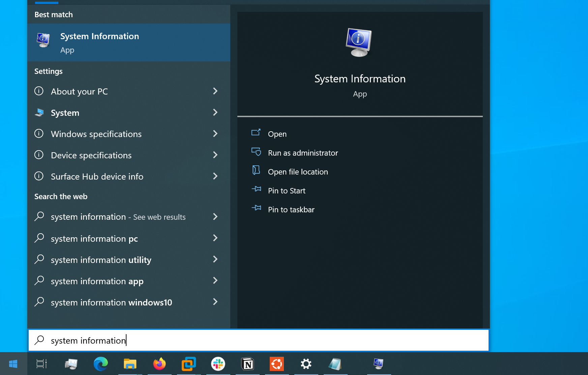Open the Ubuntu app in the taskbar
The image size is (588, 375).
pyautogui.click(x=277, y=364)
